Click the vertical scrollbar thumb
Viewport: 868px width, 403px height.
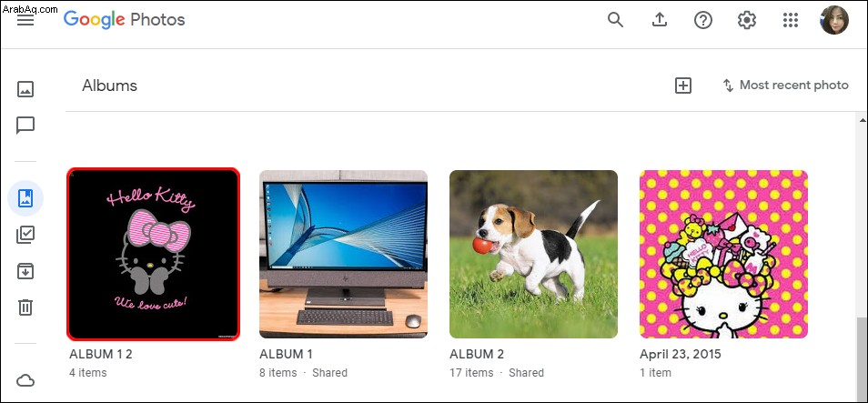862,358
